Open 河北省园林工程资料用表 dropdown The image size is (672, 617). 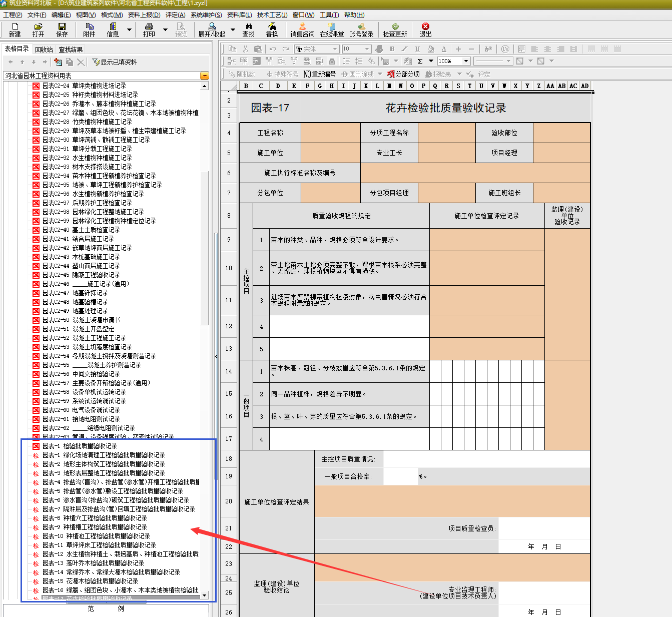click(x=205, y=76)
